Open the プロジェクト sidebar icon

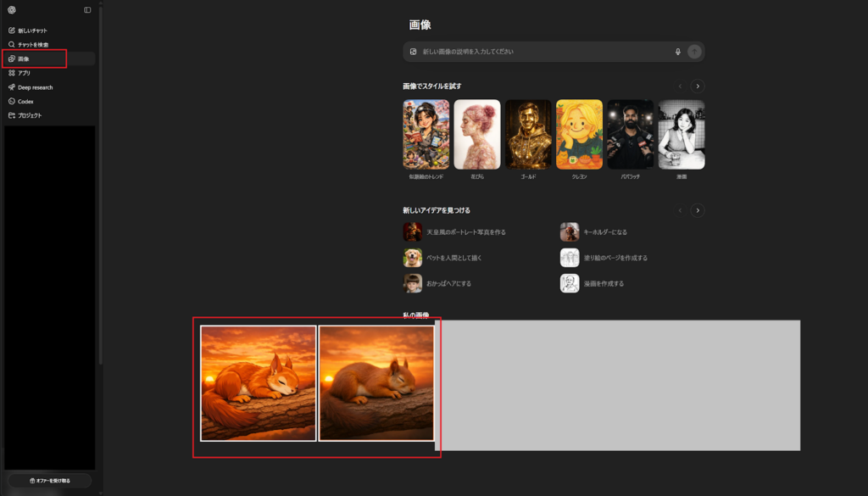11,114
